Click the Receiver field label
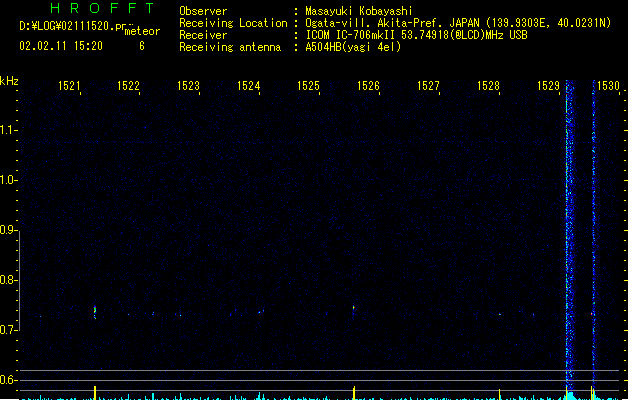 coord(203,35)
